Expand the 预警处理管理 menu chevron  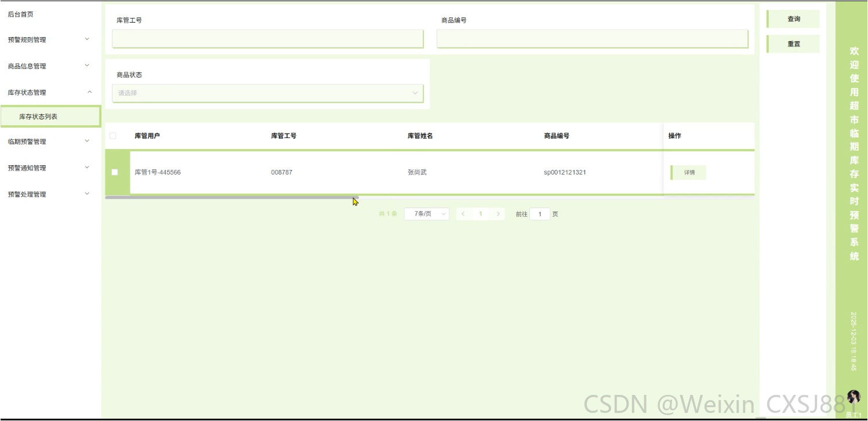coord(88,194)
